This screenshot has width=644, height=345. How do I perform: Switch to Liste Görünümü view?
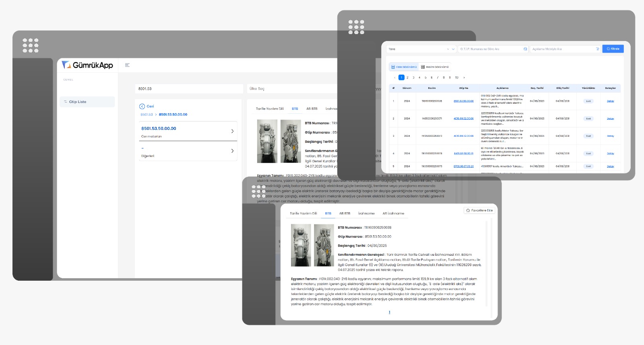pos(404,67)
